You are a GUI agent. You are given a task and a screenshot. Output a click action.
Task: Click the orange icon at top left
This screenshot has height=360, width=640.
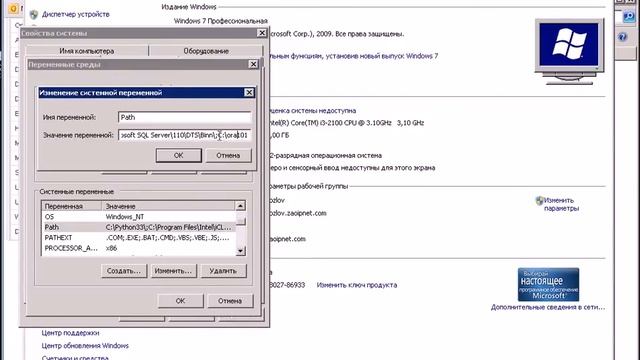[13, 8]
